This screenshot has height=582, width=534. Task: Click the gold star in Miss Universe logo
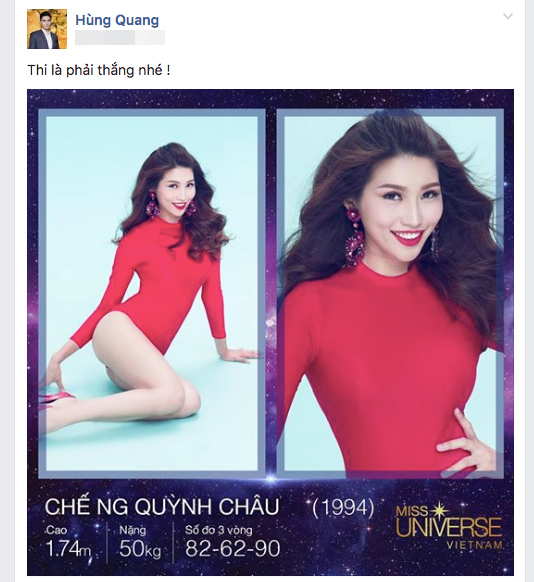point(439,510)
